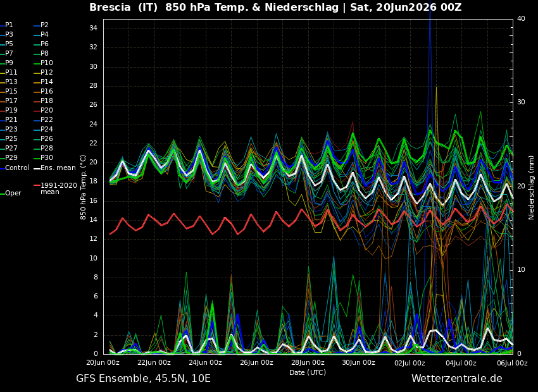Click the "Niederschlag (mm)" axis title

pos(531,187)
